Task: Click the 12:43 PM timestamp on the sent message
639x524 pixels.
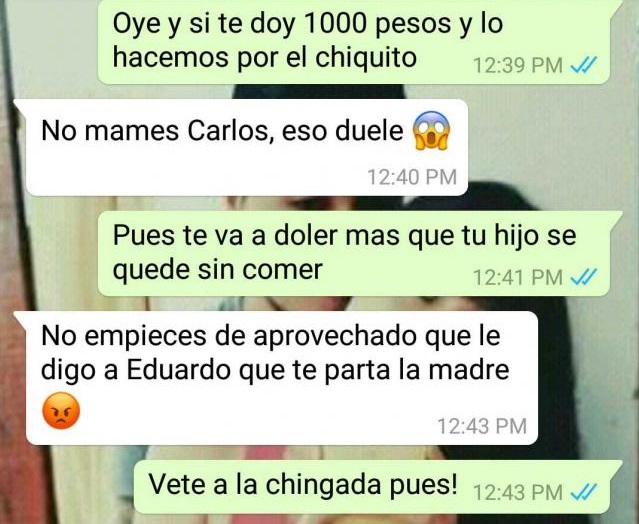Action: (x=518, y=492)
